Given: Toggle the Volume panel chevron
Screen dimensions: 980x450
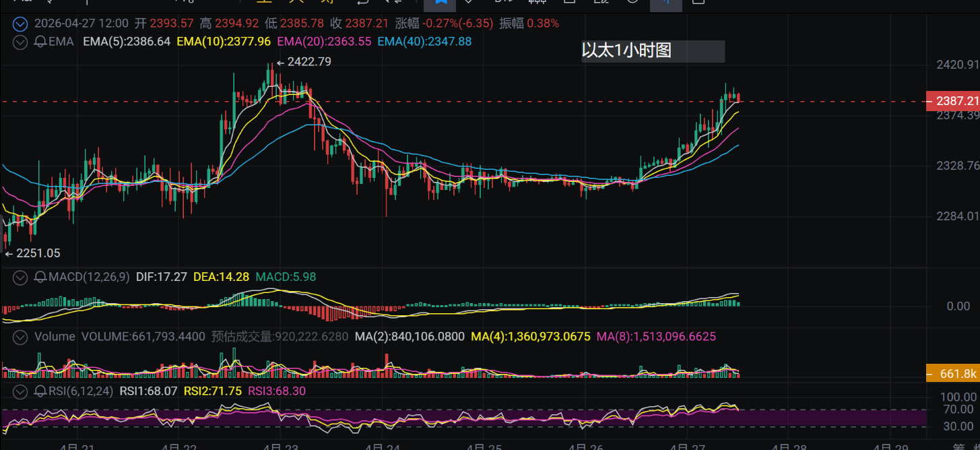Looking at the screenshot, I should pyautogui.click(x=21, y=336).
